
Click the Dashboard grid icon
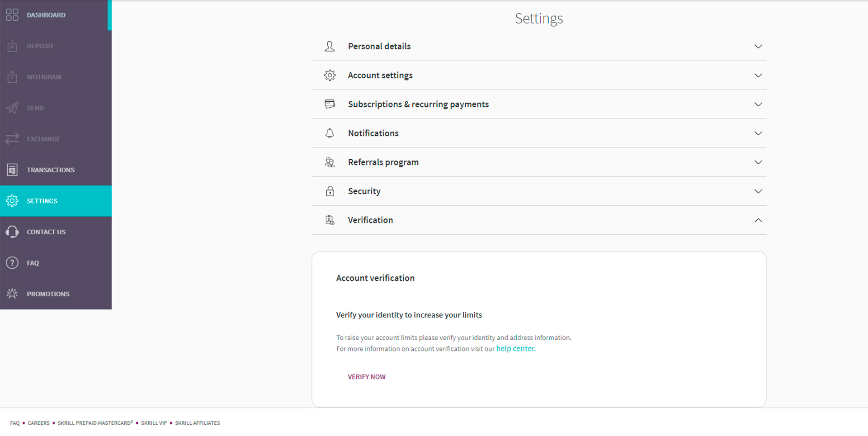coord(12,14)
